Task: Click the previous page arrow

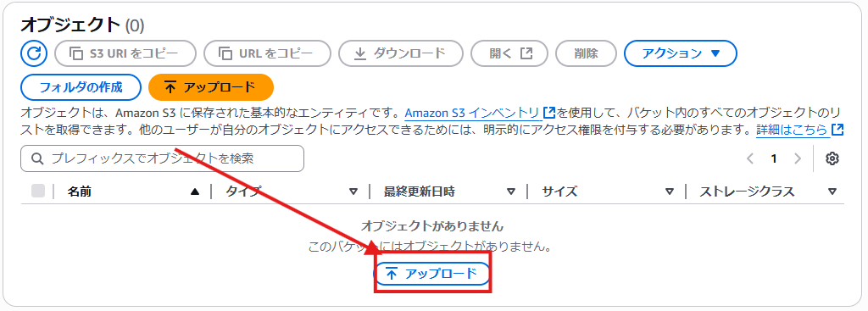Action: (750, 158)
